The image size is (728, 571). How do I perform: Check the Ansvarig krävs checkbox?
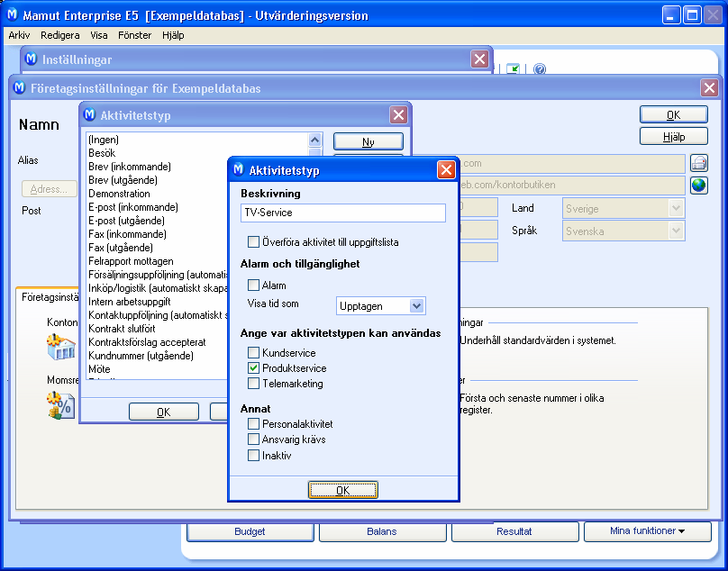click(253, 440)
